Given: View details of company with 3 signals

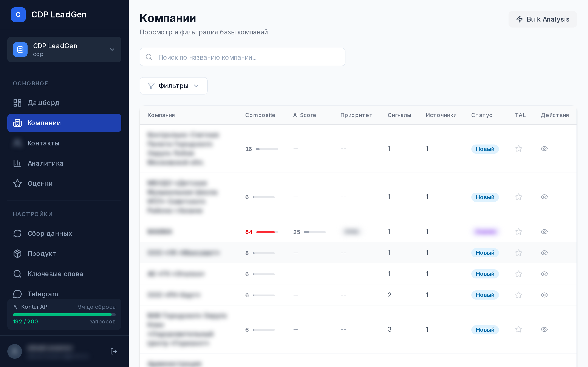Looking at the screenshot, I should [x=544, y=329].
